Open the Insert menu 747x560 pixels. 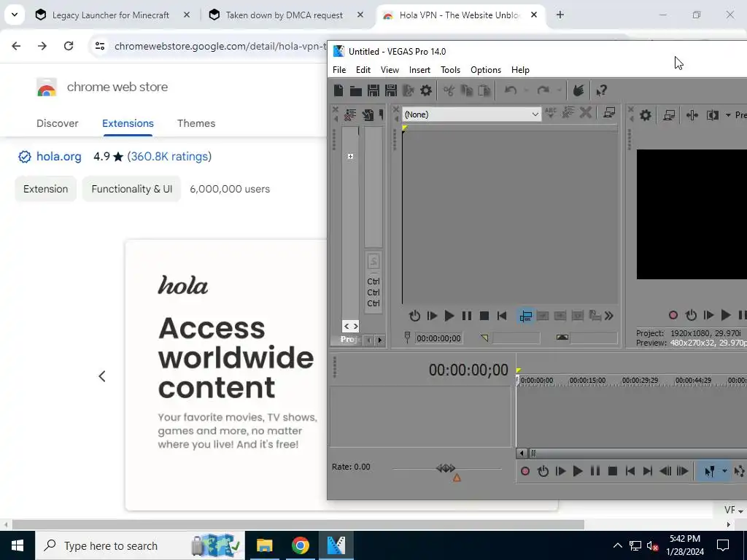[419, 69]
